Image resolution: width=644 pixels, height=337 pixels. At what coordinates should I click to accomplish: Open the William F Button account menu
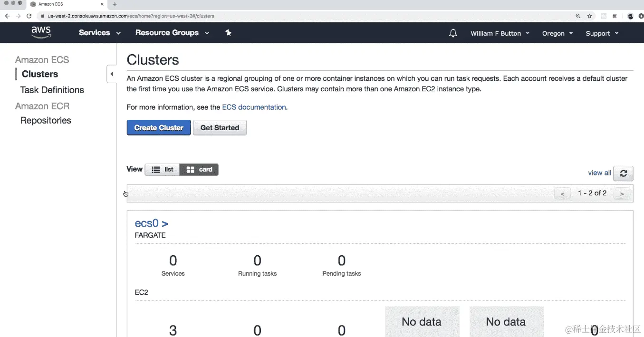(x=500, y=33)
